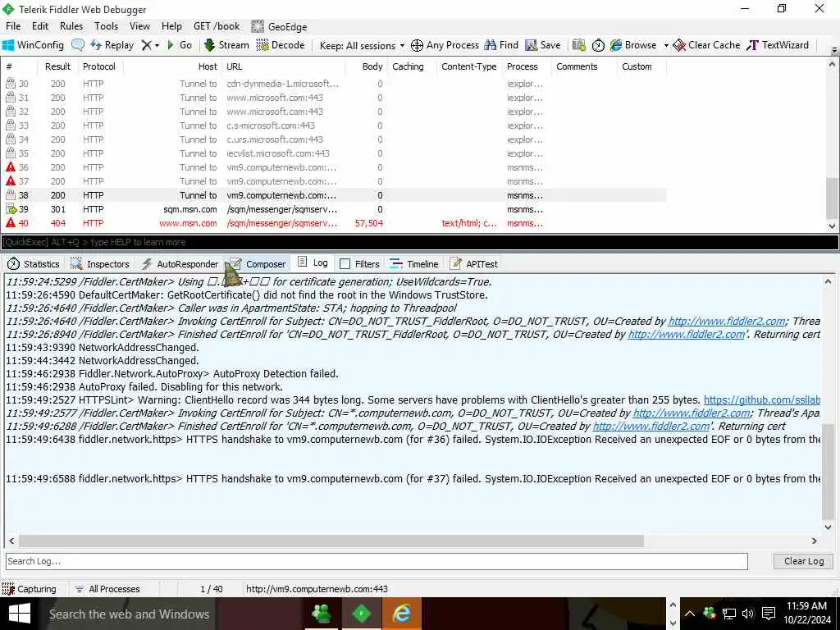Screen dimensions: 840x630
Task: Switch to the Inspectors tab
Action: 99,263
